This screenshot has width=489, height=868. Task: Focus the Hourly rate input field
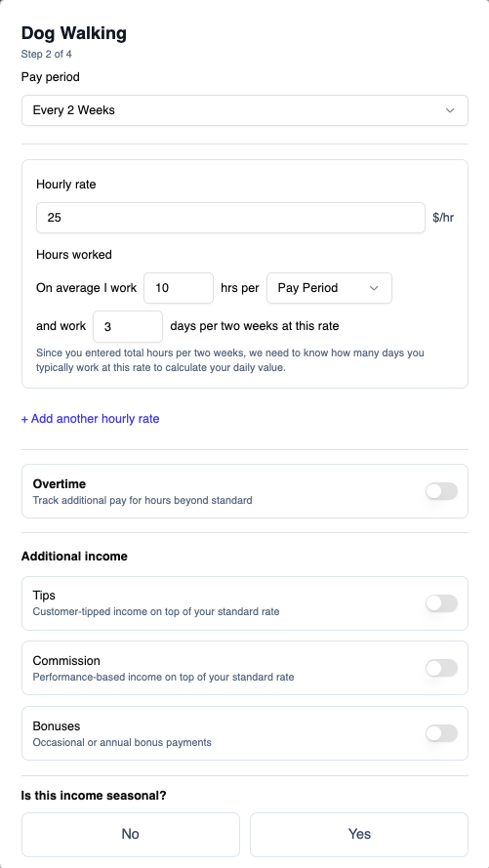pos(230,218)
